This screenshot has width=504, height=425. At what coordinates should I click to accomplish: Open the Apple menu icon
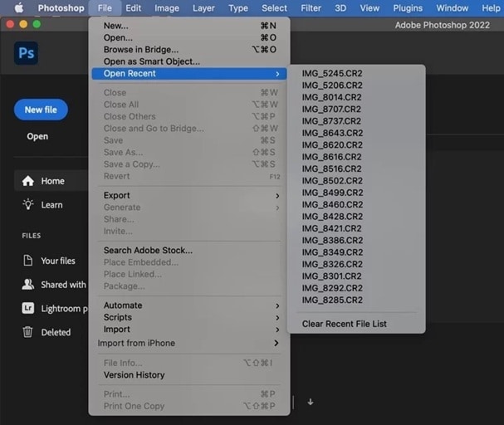pos(19,7)
